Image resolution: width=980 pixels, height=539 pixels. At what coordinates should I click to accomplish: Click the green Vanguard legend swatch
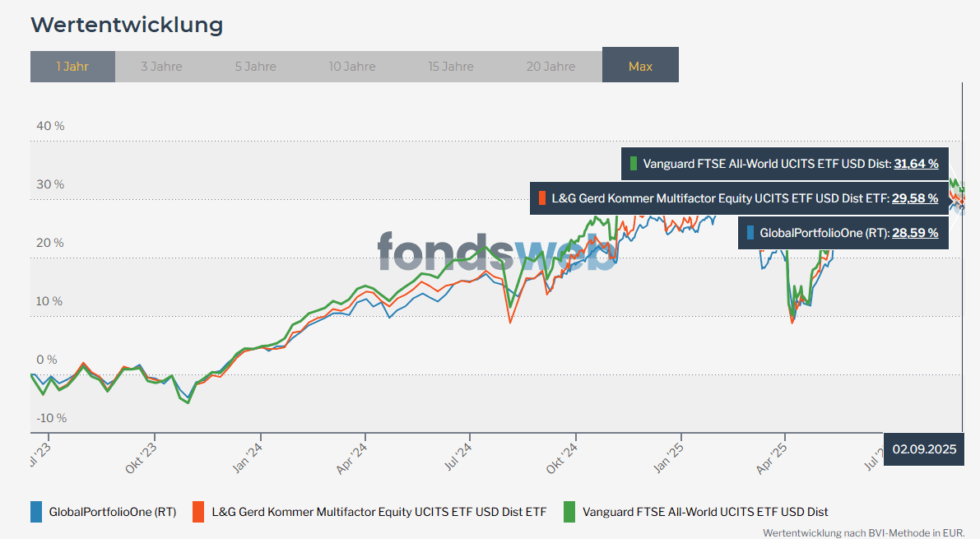pyautogui.click(x=569, y=512)
